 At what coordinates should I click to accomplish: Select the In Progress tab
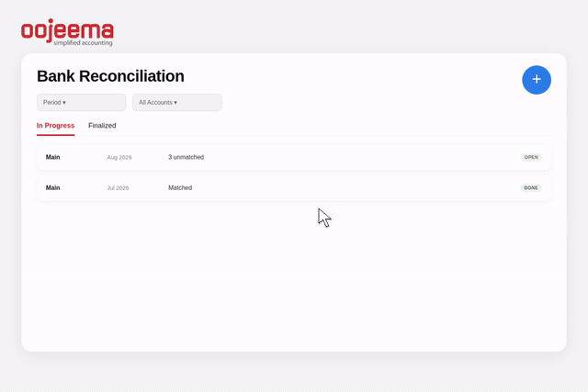tap(55, 126)
